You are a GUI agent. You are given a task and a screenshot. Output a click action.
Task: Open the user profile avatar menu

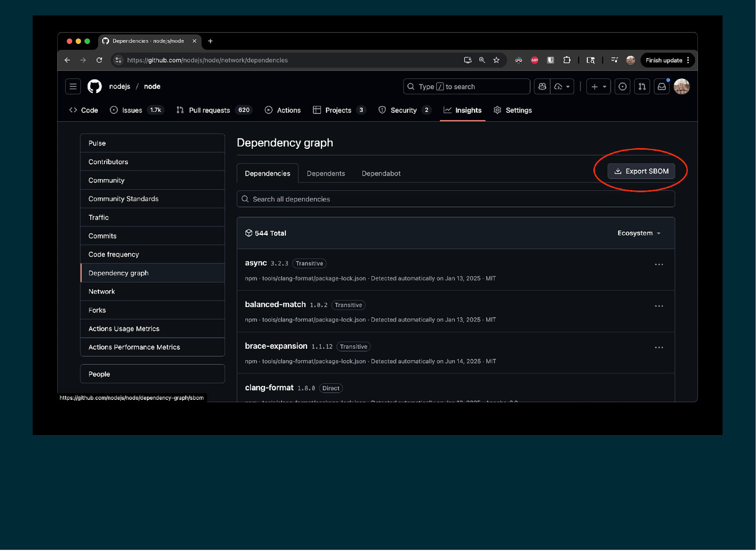(681, 86)
